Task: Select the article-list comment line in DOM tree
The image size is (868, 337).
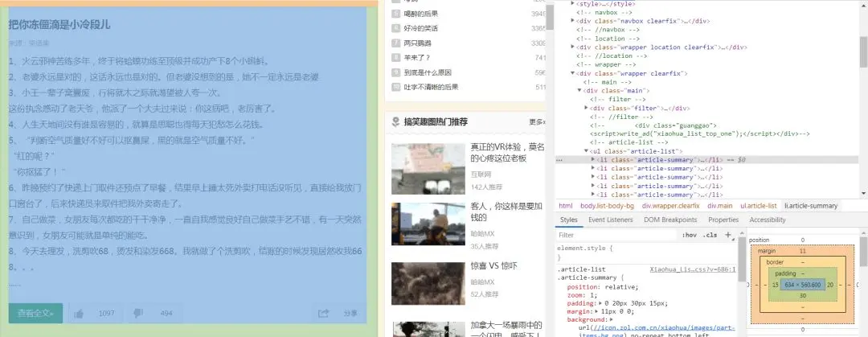Action: [x=628, y=142]
